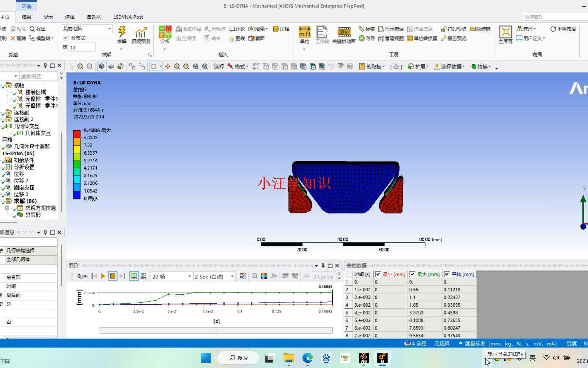Screen dimensions: 588x368
Task: Click the 单位 units converter tool
Action: (304, 34)
